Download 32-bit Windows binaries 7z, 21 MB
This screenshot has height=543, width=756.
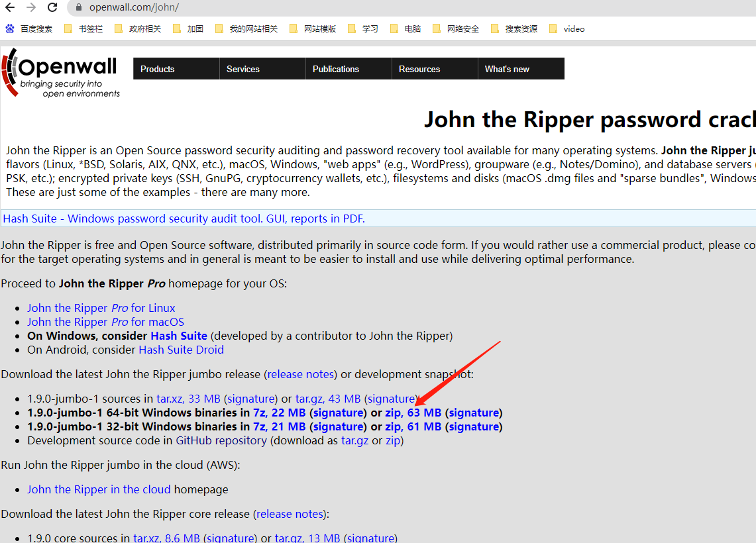point(280,427)
